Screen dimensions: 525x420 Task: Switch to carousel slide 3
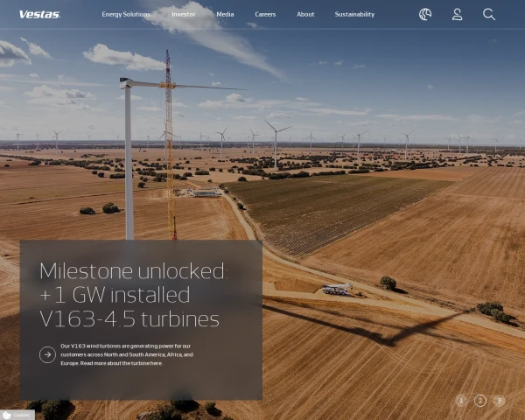(499, 401)
